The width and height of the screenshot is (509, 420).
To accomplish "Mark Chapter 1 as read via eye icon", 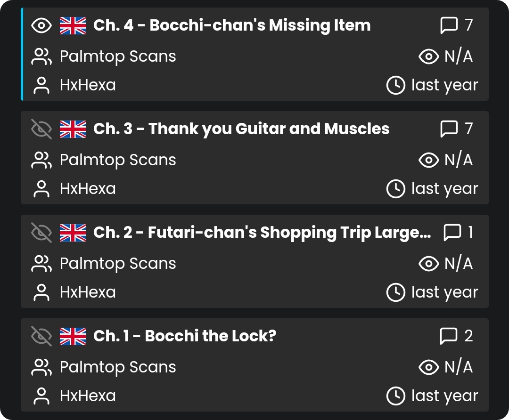I will [41, 336].
